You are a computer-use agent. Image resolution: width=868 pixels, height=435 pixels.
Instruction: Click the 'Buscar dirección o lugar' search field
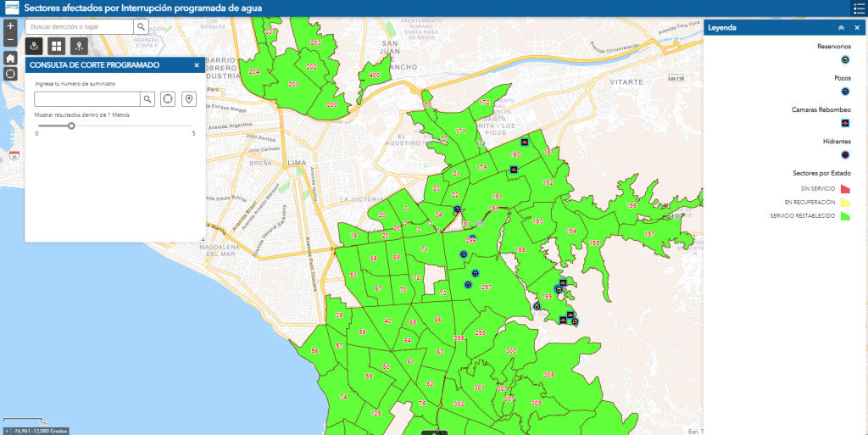coord(83,27)
